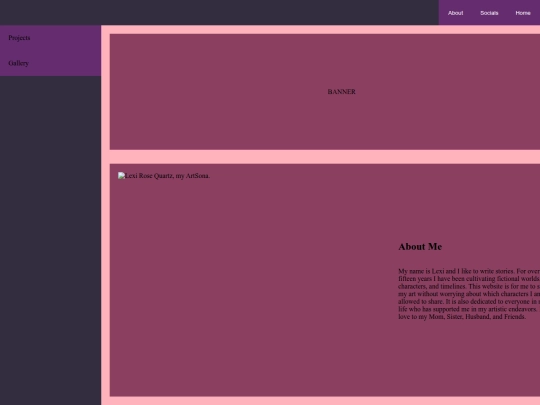Open the Socials navigation link
This screenshot has height=405, width=540.
489,13
